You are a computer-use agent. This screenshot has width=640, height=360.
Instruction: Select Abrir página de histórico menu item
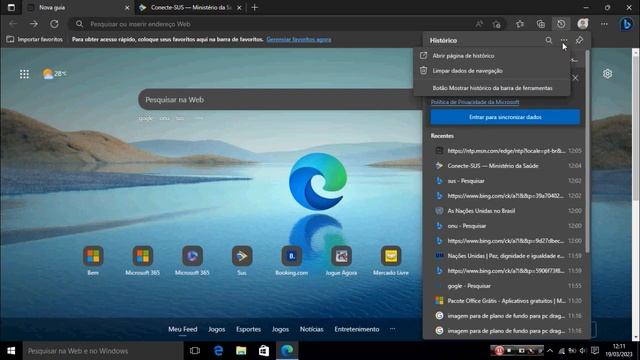pos(491,56)
